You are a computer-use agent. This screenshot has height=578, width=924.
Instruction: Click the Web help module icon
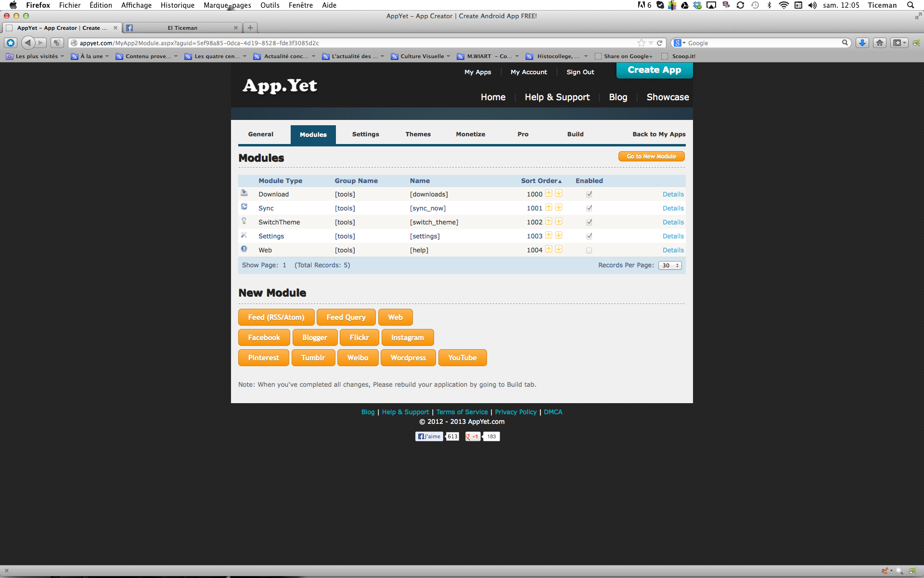tap(244, 249)
